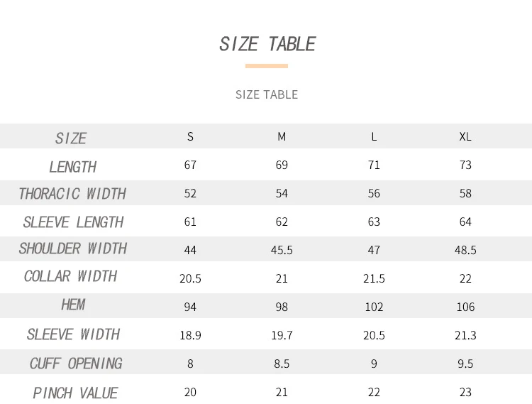
Task: Click the SHOULDER WIDTH row label
Action: tap(73, 249)
